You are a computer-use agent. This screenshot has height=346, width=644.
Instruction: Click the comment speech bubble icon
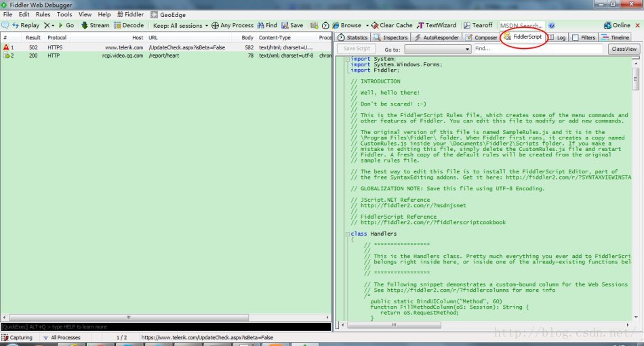click(x=5, y=26)
